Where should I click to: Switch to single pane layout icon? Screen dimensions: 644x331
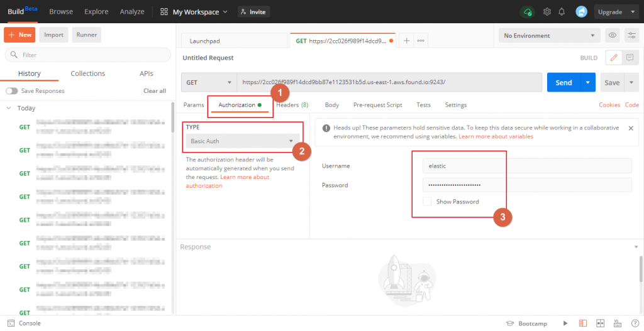point(583,323)
